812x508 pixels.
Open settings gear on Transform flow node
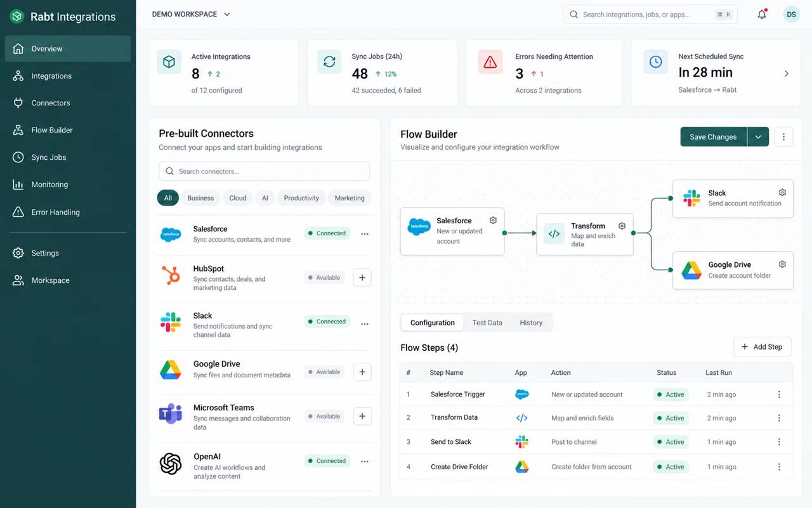(x=622, y=226)
